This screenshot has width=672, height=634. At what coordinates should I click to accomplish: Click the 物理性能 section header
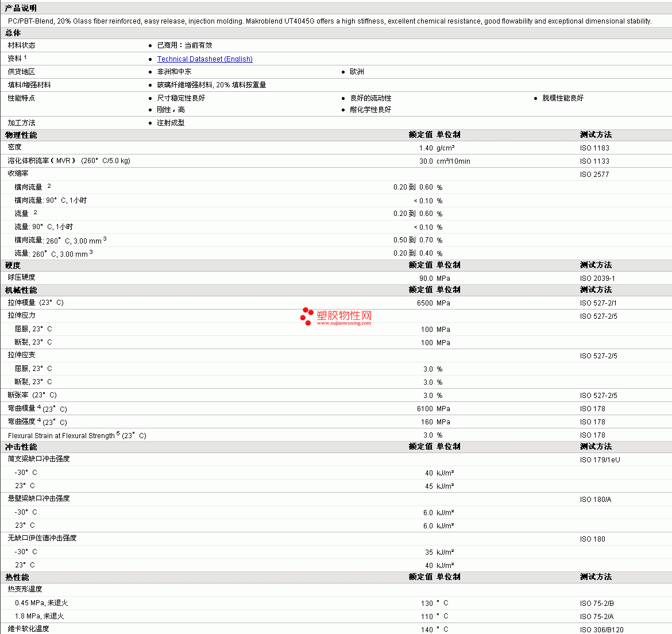click(x=21, y=135)
